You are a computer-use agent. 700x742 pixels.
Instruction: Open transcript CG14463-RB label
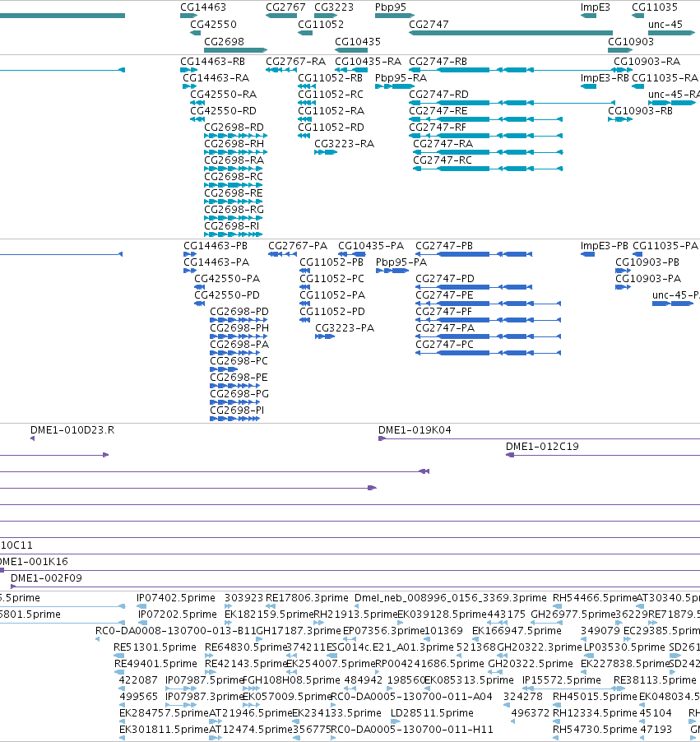coord(212,62)
